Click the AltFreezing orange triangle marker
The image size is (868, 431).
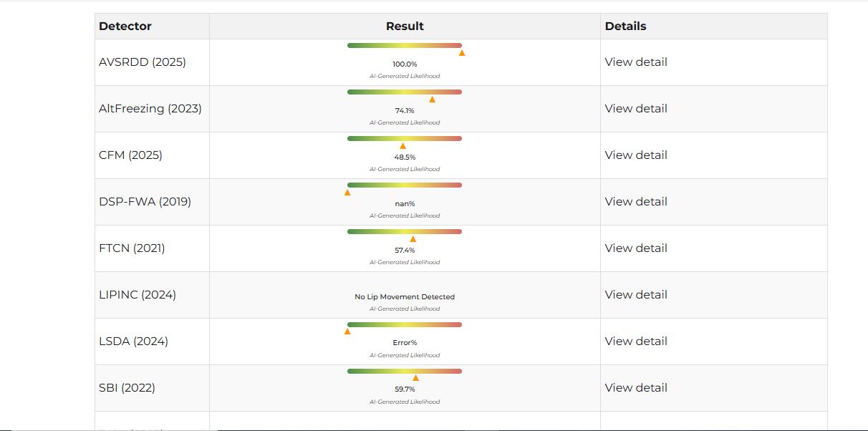(432, 100)
